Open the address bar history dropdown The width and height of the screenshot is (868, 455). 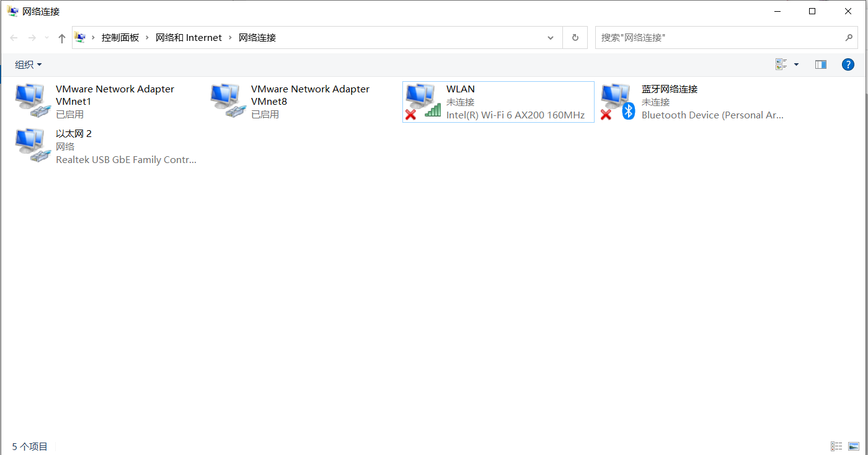coord(550,37)
